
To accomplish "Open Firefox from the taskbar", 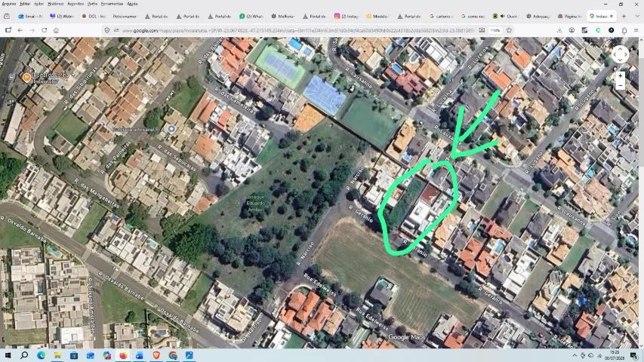I will 123,355.
